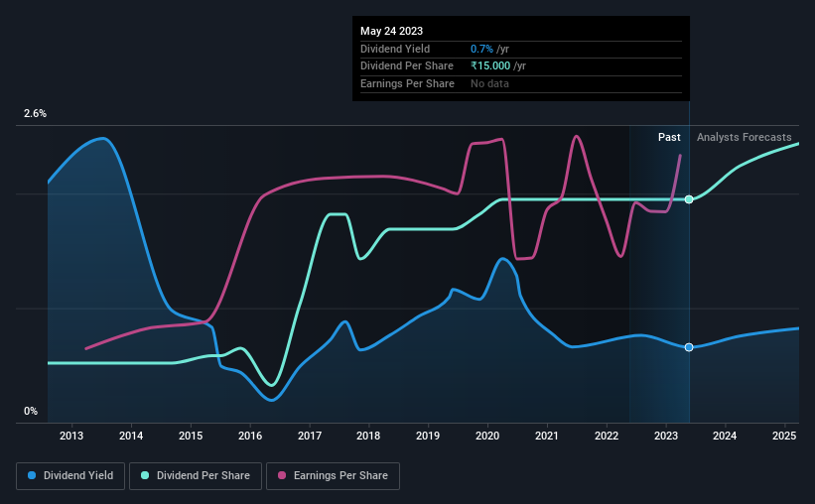Click the teal Dividend Per Share legend dot
The height and width of the screenshot is (504, 815).
pos(145,475)
